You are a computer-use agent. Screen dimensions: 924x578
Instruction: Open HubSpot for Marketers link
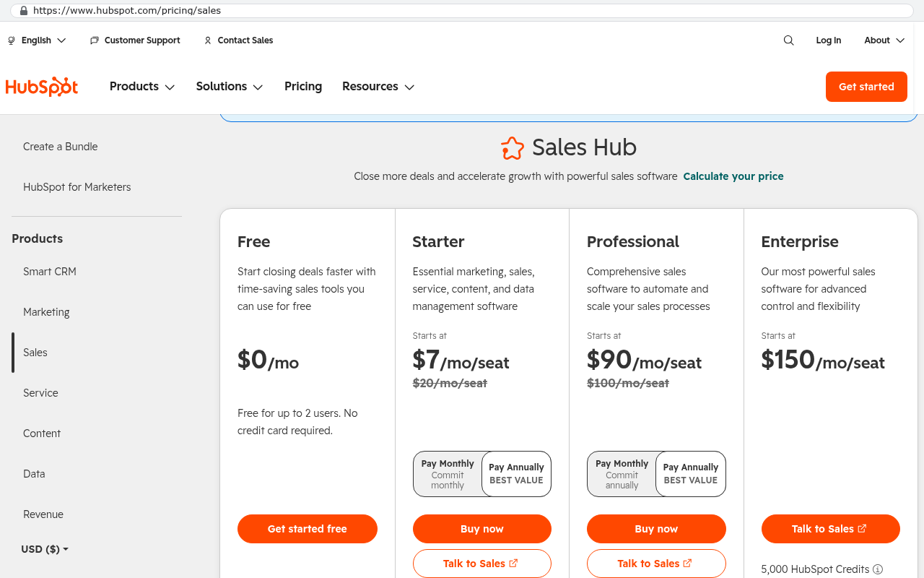tap(77, 187)
